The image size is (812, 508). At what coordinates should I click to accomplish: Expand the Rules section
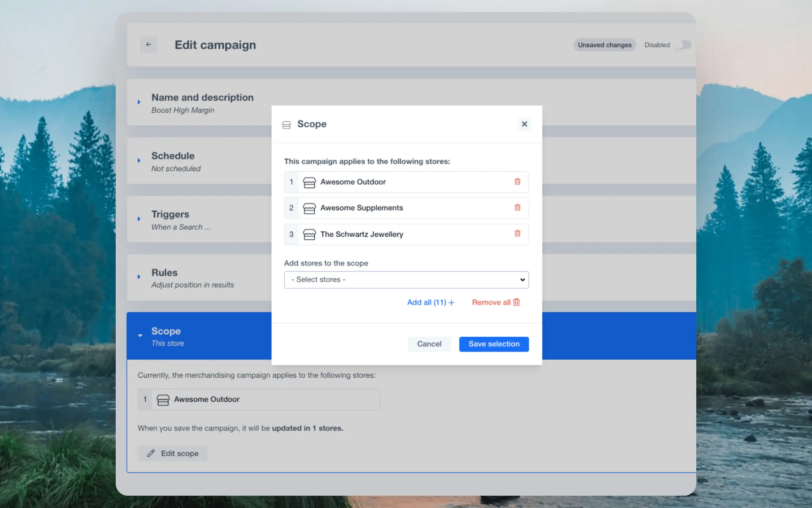[139, 277]
